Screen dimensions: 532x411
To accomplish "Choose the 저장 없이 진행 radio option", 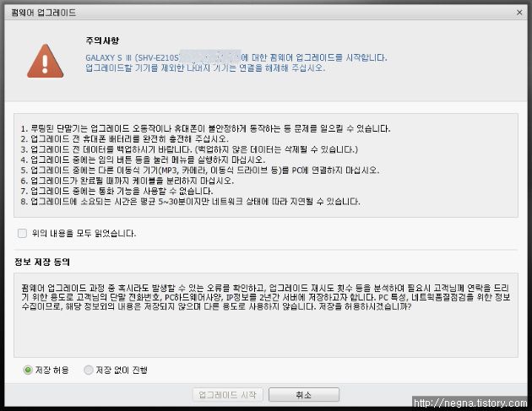I will tap(88, 370).
